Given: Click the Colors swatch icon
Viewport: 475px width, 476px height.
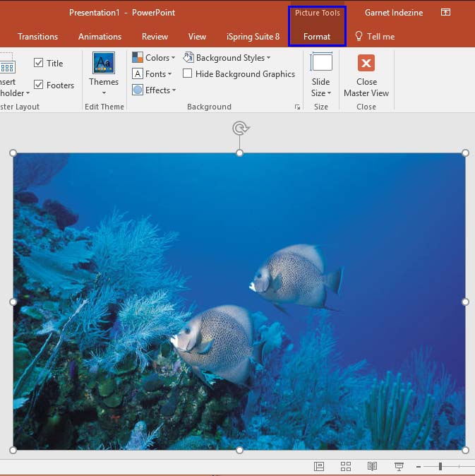Looking at the screenshot, I should pyautogui.click(x=138, y=57).
